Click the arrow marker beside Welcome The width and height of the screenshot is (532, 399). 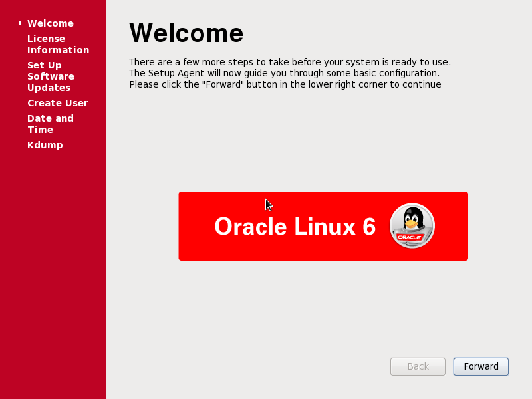[21, 23]
